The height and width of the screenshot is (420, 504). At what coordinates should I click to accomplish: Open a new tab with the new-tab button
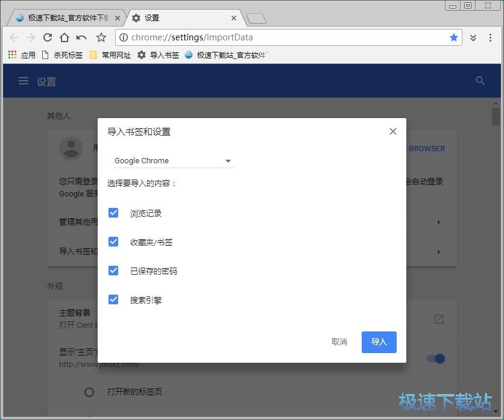tap(256, 19)
